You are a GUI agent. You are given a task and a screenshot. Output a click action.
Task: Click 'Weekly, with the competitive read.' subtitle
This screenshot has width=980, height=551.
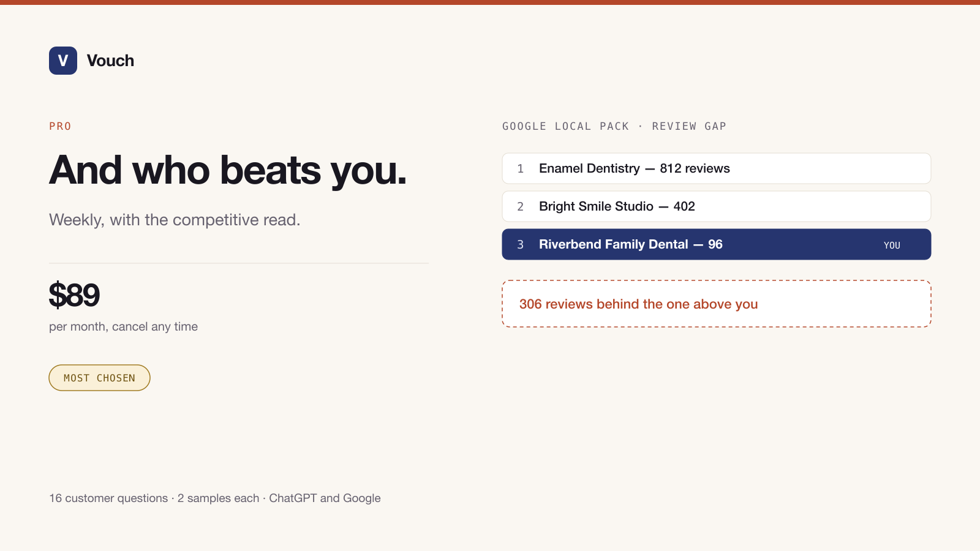click(175, 220)
